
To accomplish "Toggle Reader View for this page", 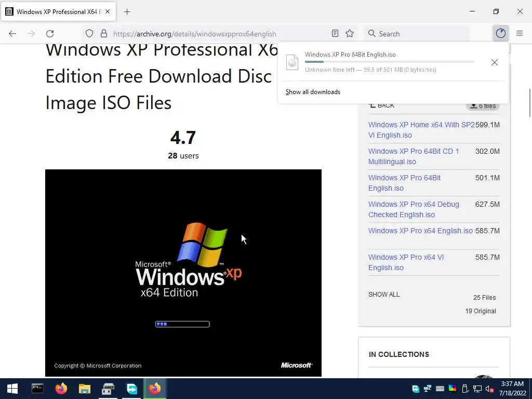I will tap(335, 33).
